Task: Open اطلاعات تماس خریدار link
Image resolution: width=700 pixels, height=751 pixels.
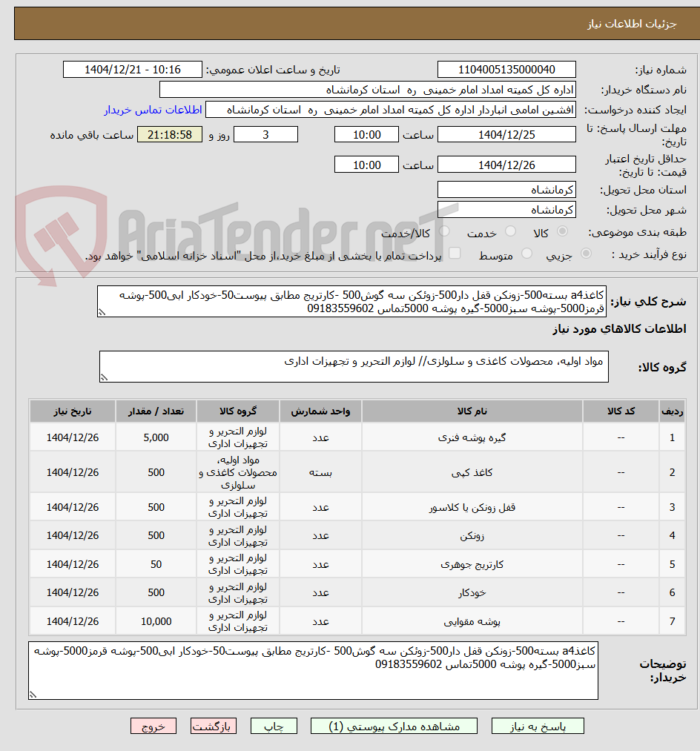Action: 153,110
